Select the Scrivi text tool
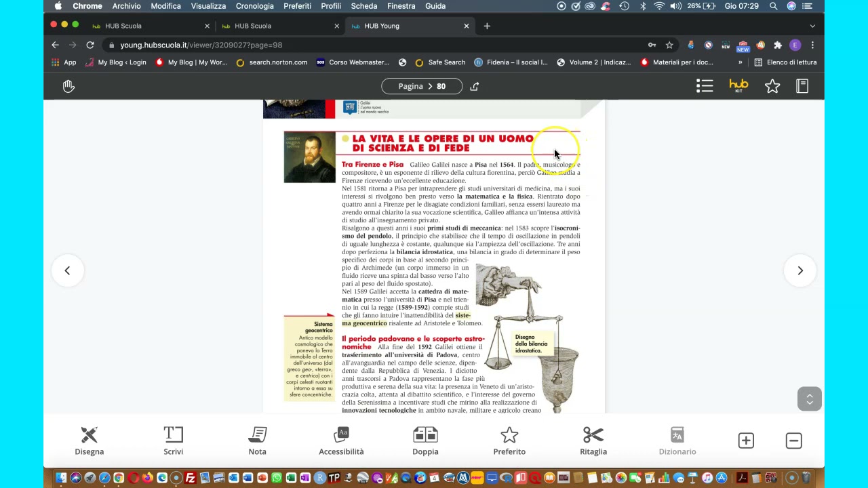 click(173, 441)
